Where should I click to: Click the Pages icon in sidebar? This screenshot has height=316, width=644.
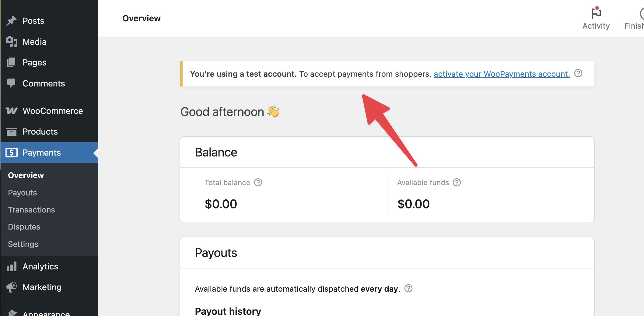[x=12, y=62]
